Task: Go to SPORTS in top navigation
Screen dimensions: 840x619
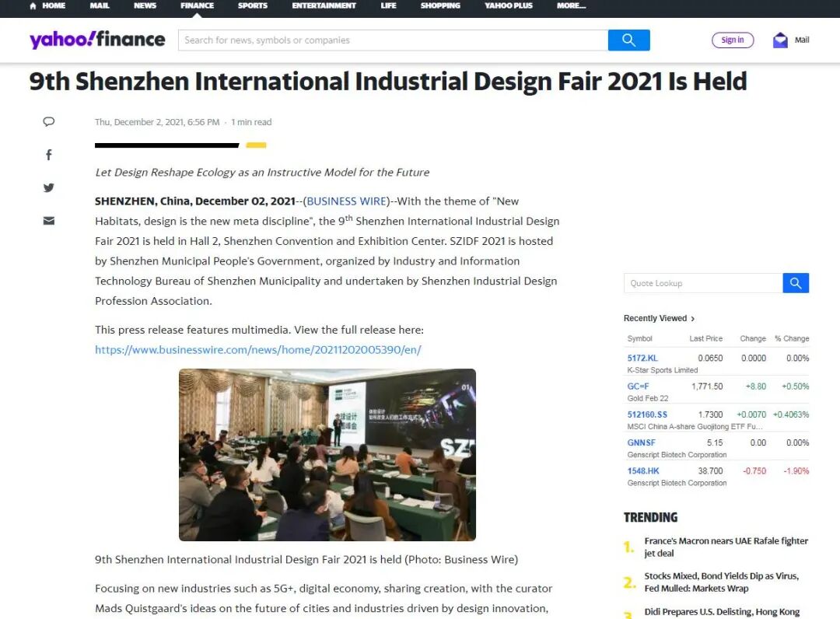Action: (x=253, y=5)
